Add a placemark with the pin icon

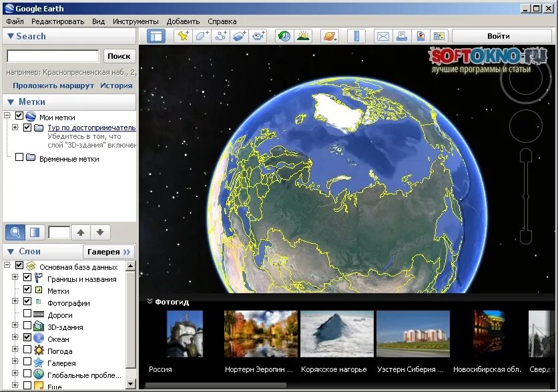(x=183, y=36)
